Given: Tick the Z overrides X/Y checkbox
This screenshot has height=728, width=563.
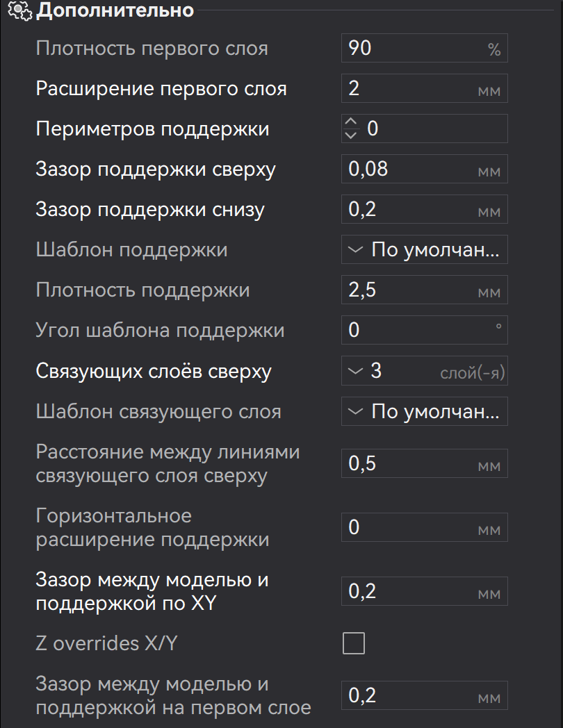Looking at the screenshot, I should [x=354, y=643].
